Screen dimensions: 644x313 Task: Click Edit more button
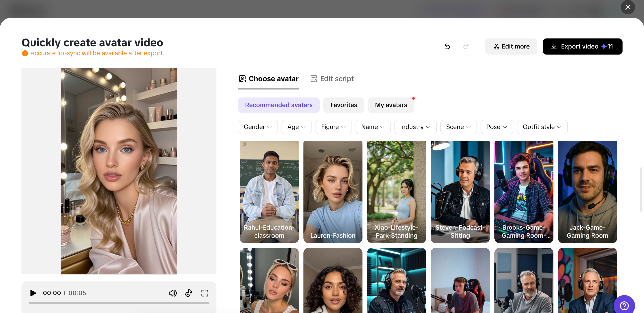tap(511, 47)
